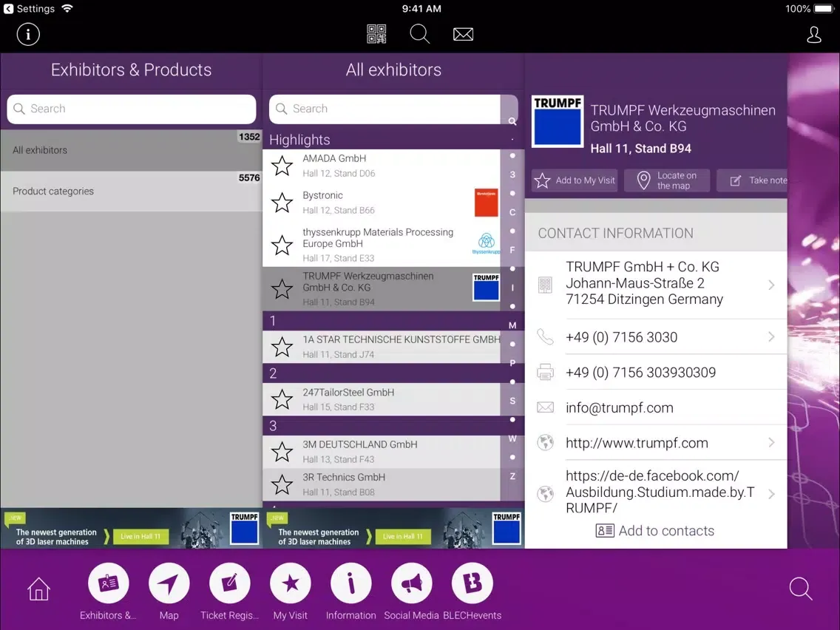Star 3M DEUTSCHLAND GmbH
Image resolution: width=840 pixels, height=630 pixels.
tap(282, 452)
